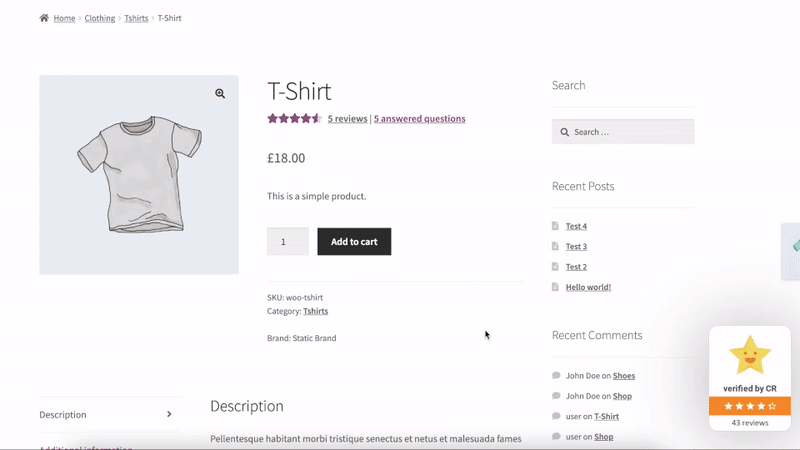Expand the Description tab chevron arrow
800x450 pixels.
click(169, 414)
